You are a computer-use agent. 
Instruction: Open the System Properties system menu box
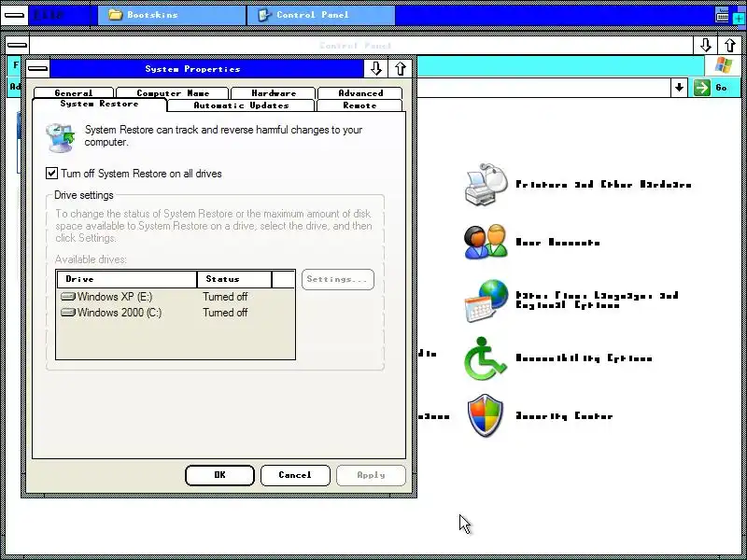click(37, 69)
